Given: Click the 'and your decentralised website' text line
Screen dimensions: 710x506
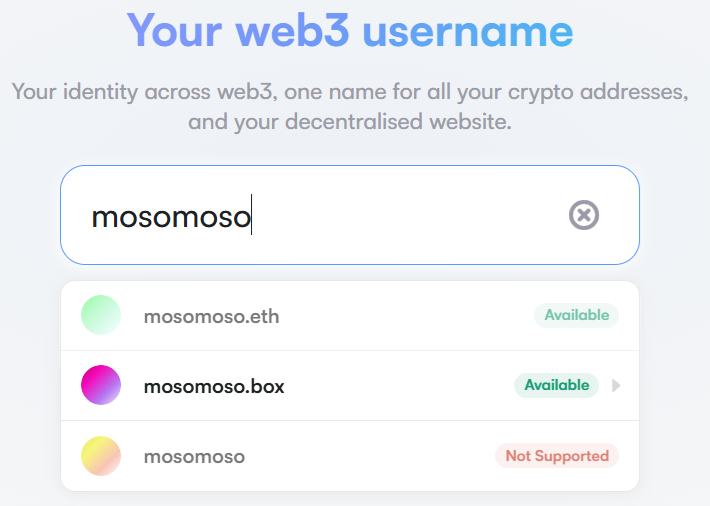Looking at the screenshot, I should coord(350,121).
